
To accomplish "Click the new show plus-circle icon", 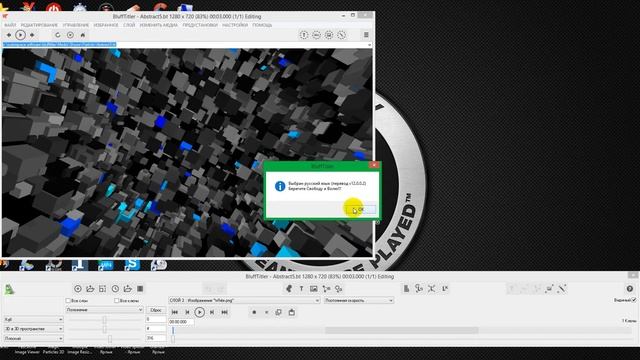I will tap(78, 289).
